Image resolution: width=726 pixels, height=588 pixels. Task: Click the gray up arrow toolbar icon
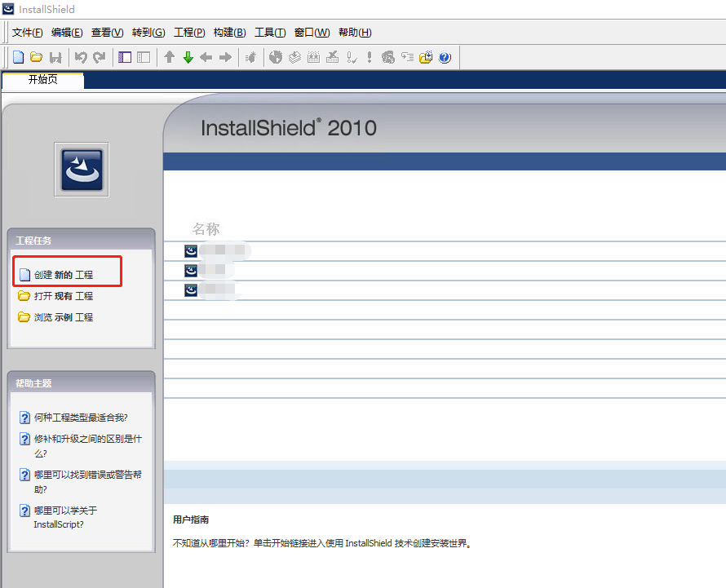(x=170, y=57)
